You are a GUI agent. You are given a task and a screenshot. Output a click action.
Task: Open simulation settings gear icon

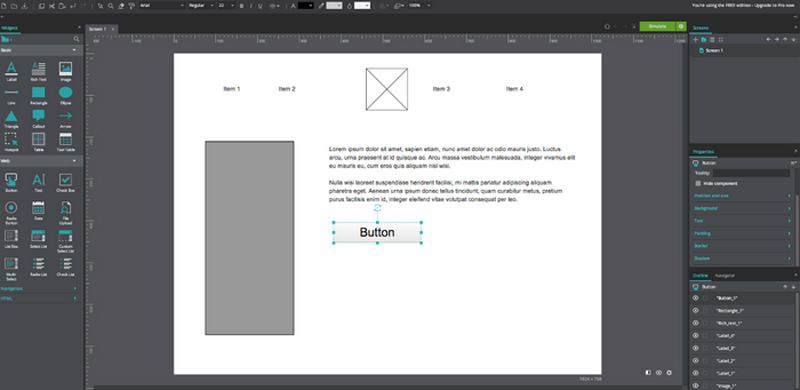[681, 26]
